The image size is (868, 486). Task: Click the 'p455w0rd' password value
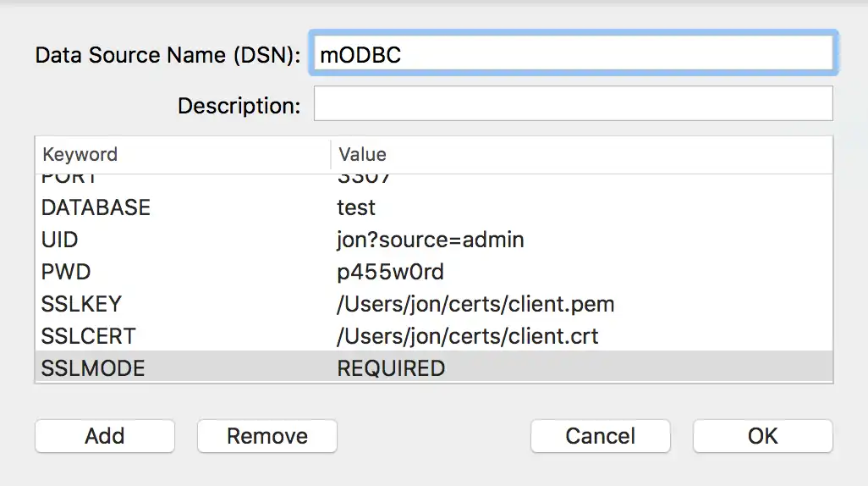pos(390,272)
